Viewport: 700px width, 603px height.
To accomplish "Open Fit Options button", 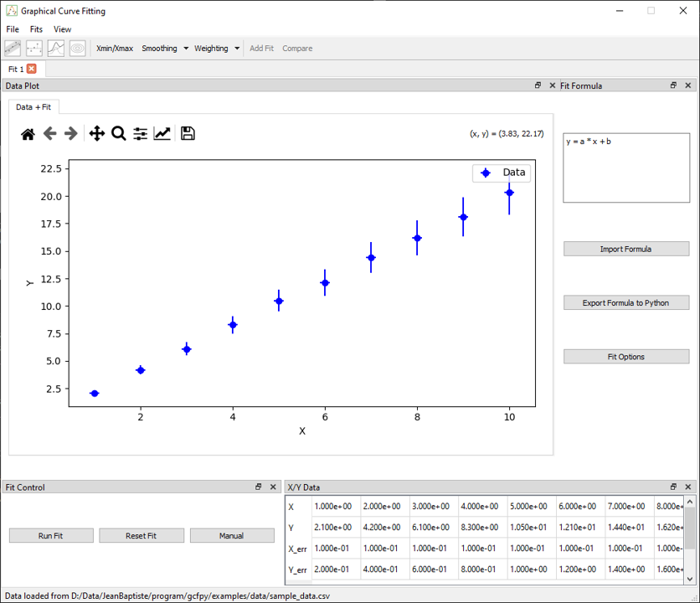I will [x=625, y=357].
